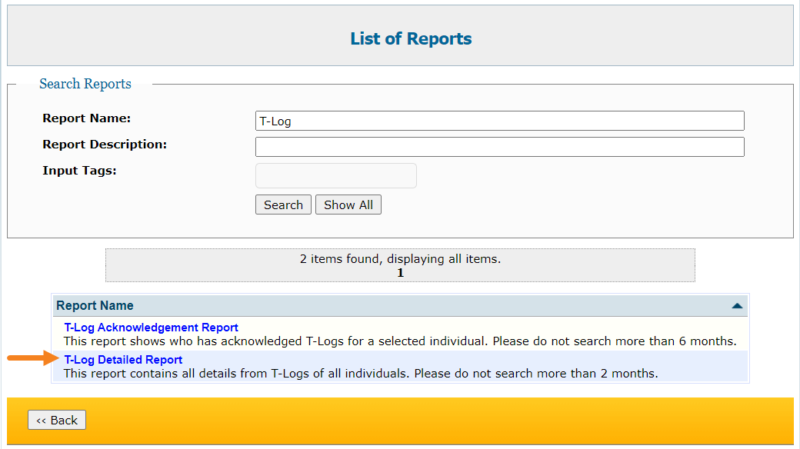Viewport: 800px width, 449px height.
Task: Sort by the Report Name column header
Action: click(x=95, y=306)
